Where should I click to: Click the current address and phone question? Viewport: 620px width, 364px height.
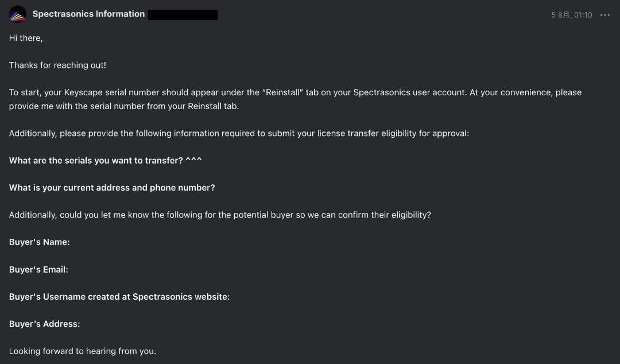coord(112,188)
